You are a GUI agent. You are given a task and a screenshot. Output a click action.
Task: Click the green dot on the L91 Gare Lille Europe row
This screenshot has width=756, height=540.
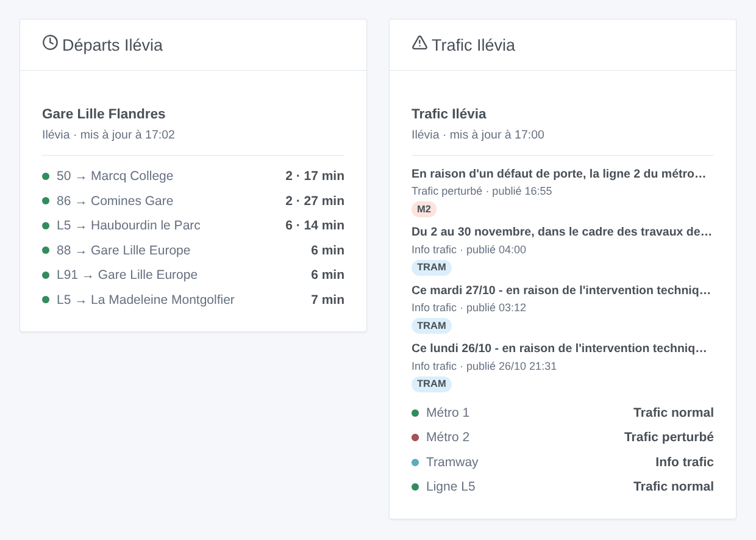pyautogui.click(x=46, y=275)
